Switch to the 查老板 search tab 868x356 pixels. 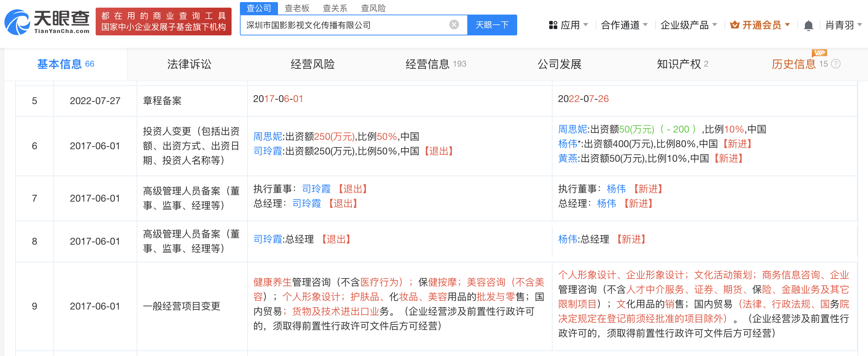point(297,8)
